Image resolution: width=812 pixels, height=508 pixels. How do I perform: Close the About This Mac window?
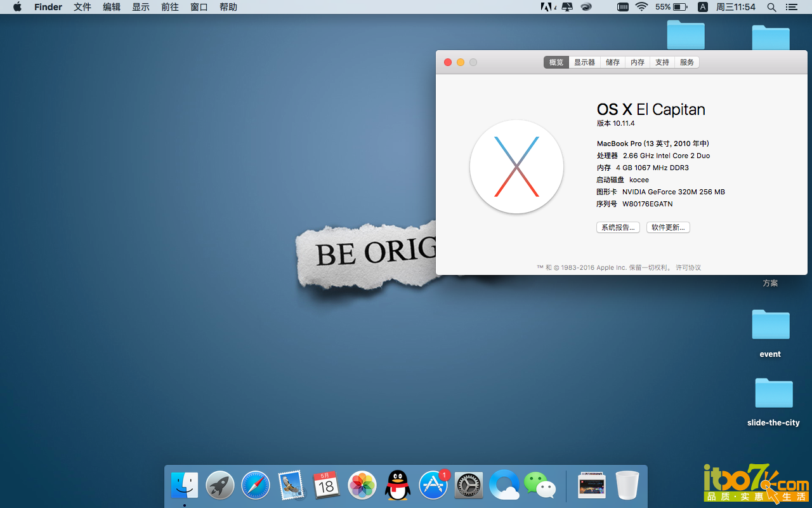[x=448, y=62]
